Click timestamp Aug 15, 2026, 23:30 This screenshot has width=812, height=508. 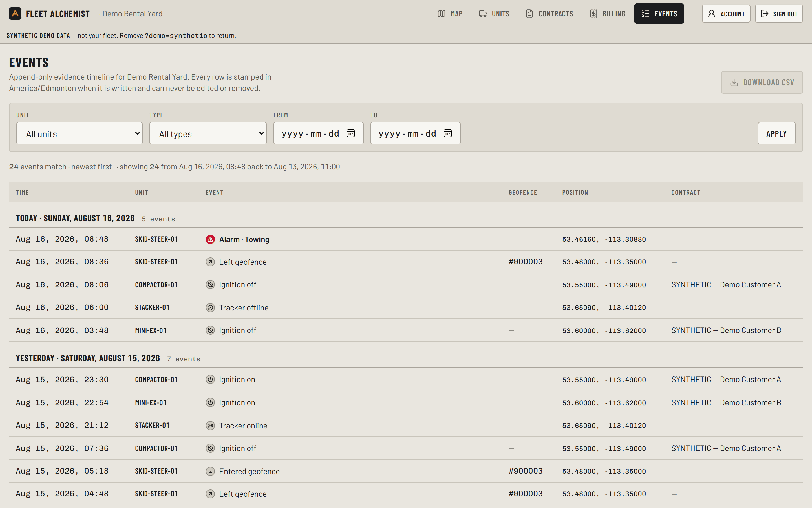tap(62, 380)
